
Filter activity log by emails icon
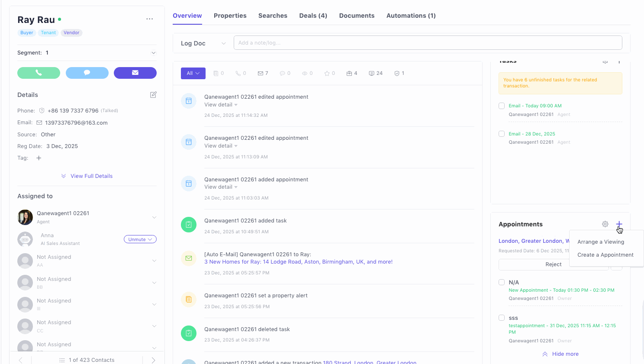(263, 73)
